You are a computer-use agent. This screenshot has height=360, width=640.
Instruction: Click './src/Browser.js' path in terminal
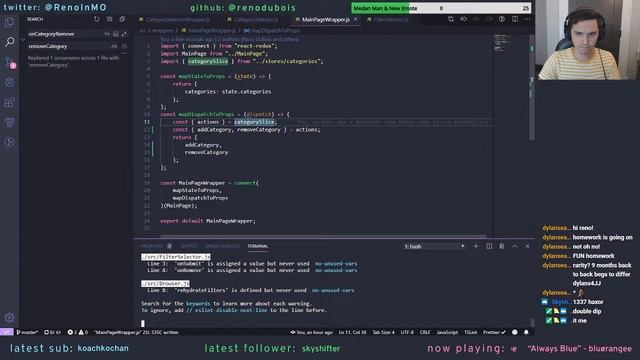pyautogui.click(x=165, y=283)
